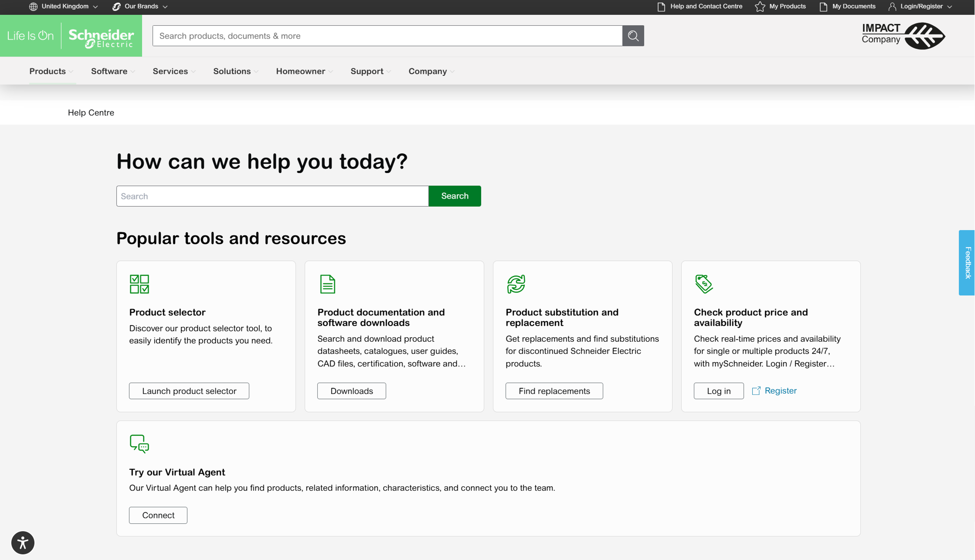Click the Log in button
The height and width of the screenshot is (560, 975).
point(719,391)
